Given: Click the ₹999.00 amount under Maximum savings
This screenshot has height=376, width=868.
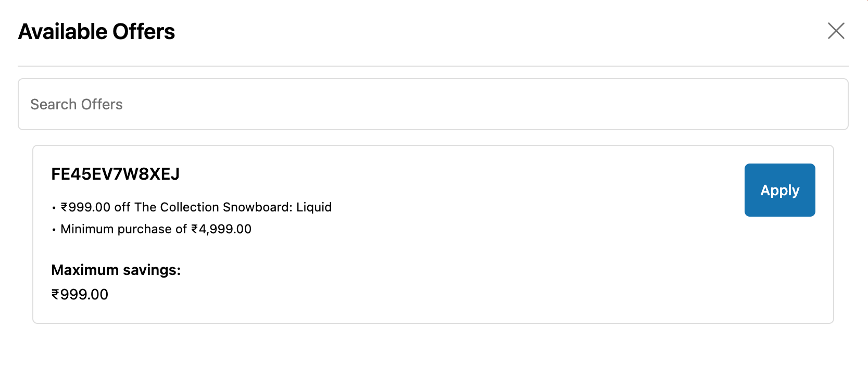Looking at the screenshot, I should click(80, 294).
